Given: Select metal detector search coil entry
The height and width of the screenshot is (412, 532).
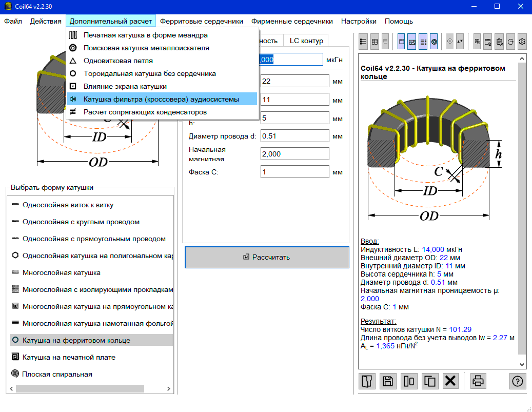Looking at the screenshot, I should (x=162, y=48).
